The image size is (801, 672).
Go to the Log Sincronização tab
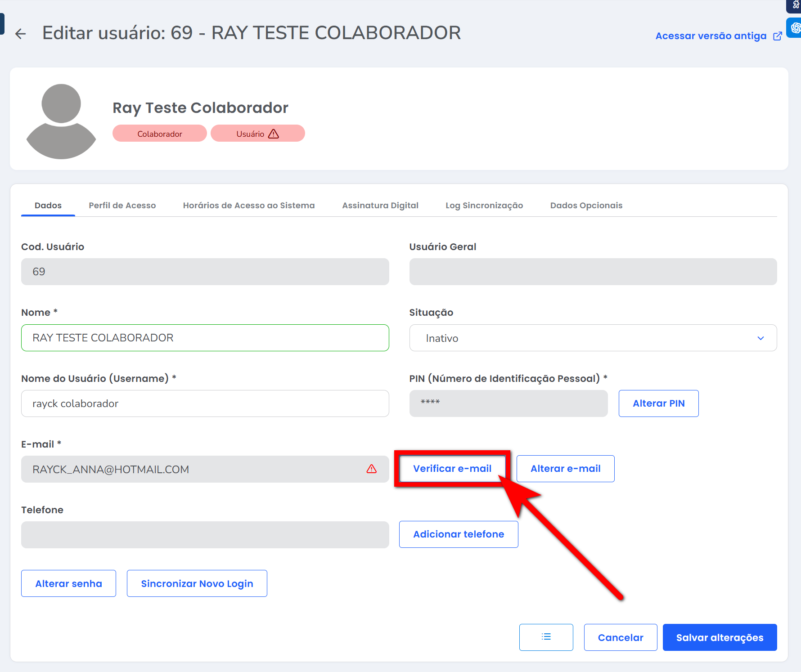click(484, 206)
